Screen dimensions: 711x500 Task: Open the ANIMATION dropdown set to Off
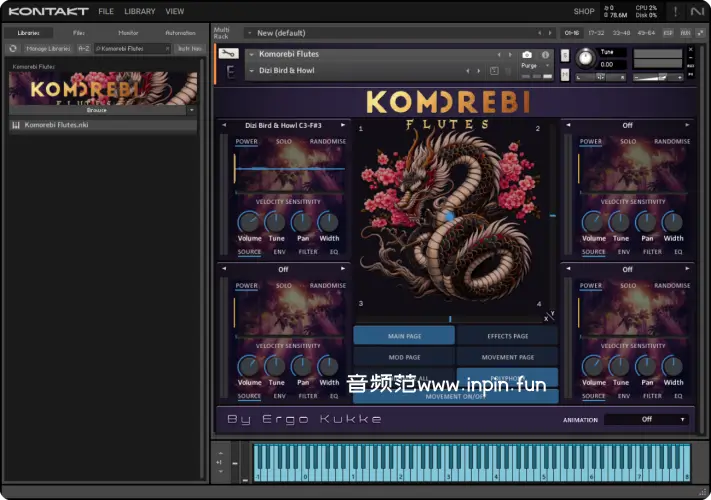pos(646,420)
